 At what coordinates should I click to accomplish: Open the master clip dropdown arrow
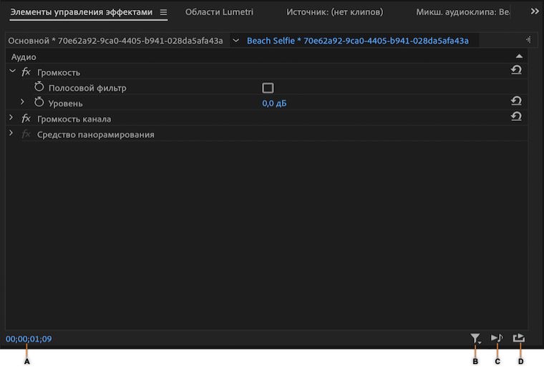click(x=235, y=41)
